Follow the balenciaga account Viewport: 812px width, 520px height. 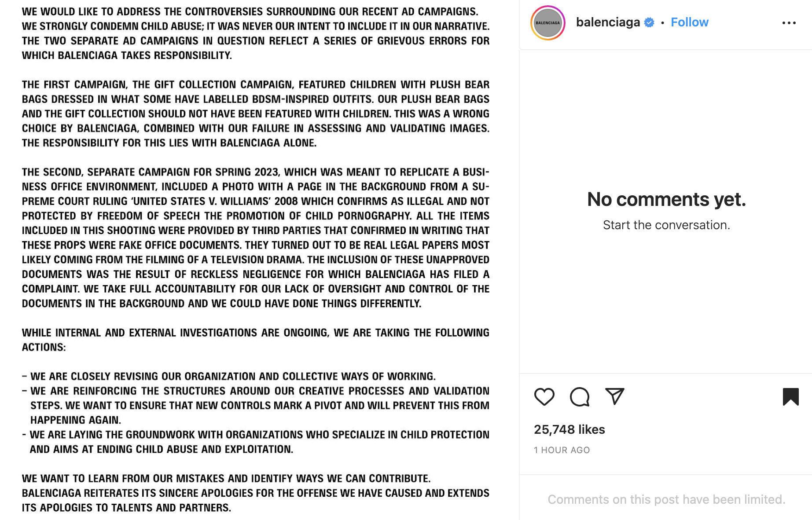689,22
